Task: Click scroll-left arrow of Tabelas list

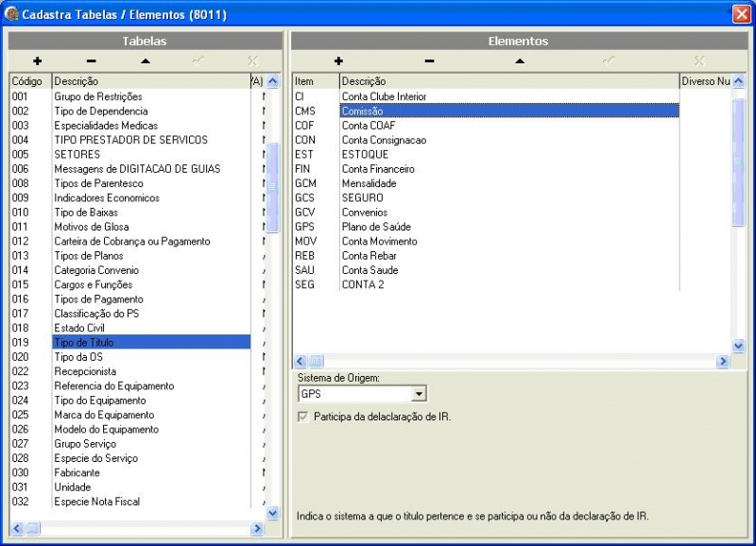Action: pyautogui.click(x=17, y=528)
